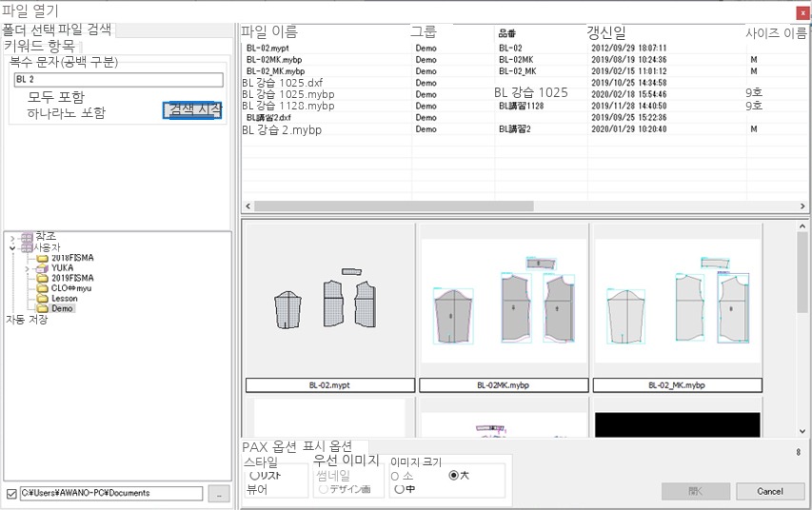Click the horizontal scrollbar left arrow
This screenshot has width=812, height=510.
click(248, 206)
